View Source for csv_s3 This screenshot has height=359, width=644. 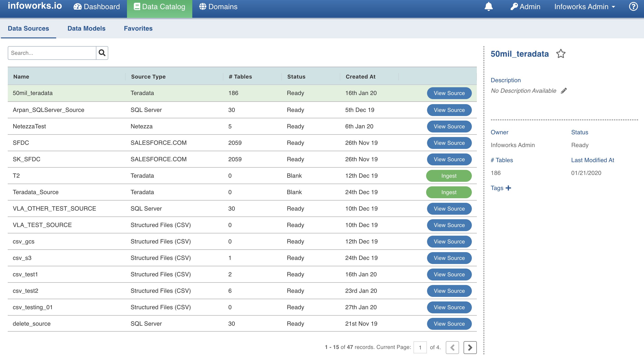(x=449, y=258)
